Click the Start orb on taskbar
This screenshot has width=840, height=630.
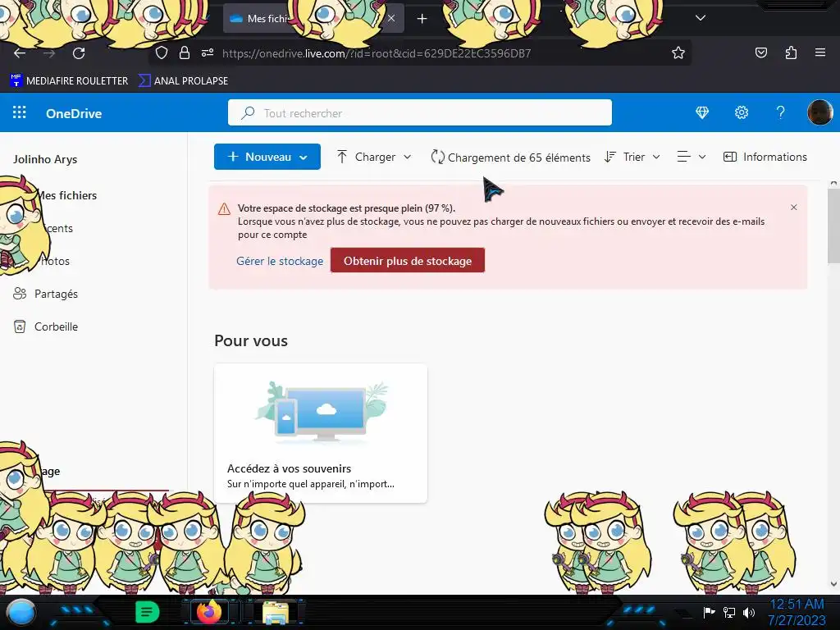tap(21, 612)
